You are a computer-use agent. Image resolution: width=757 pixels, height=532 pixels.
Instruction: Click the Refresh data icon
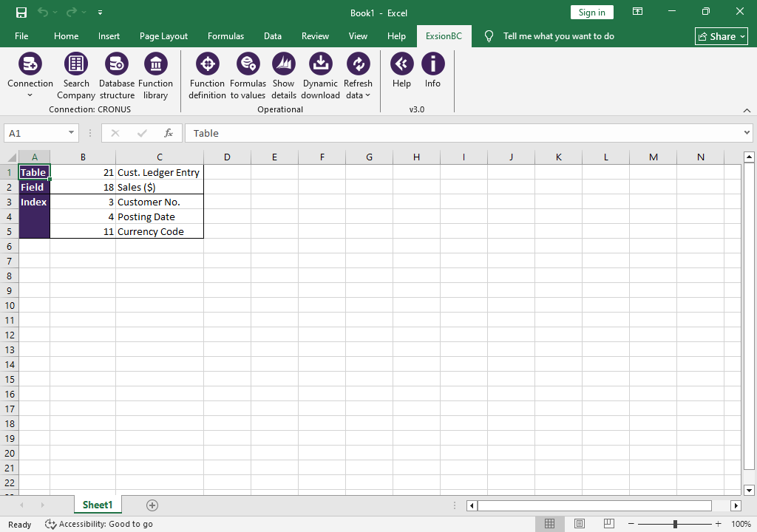(359, 64)
